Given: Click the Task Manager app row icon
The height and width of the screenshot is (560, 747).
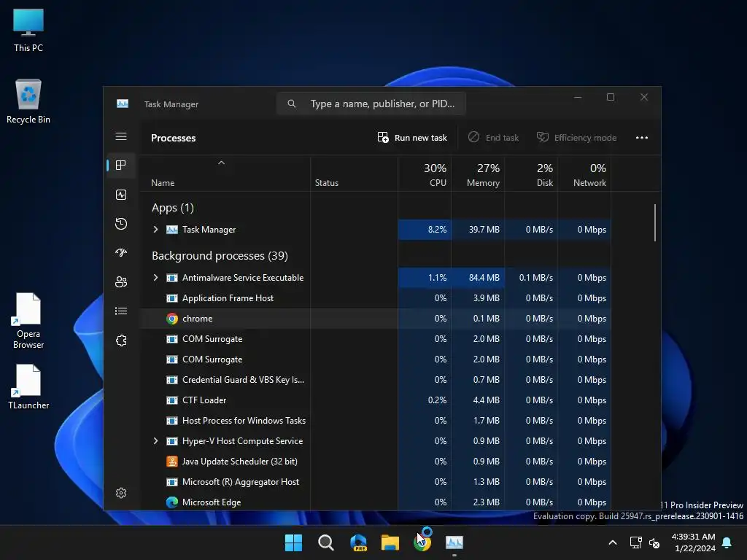Looking at the screenshot, I should [172, 230].
